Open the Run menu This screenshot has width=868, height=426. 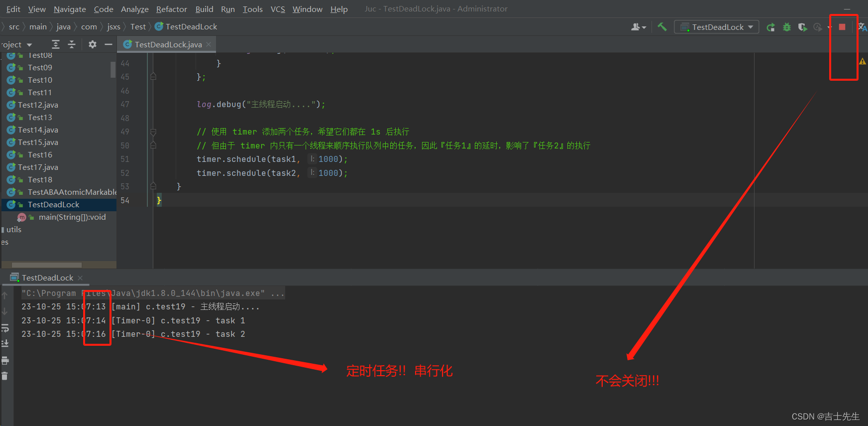click(x=228, y=9)
